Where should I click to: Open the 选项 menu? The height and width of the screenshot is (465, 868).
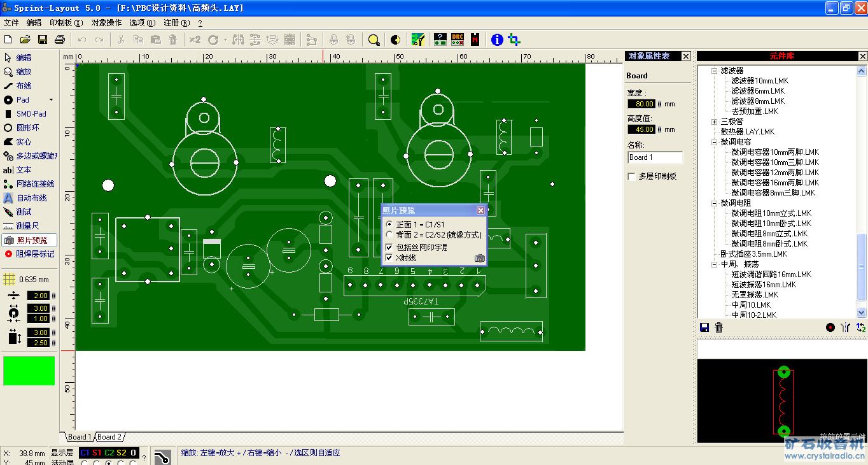click(x=143, y=22)
